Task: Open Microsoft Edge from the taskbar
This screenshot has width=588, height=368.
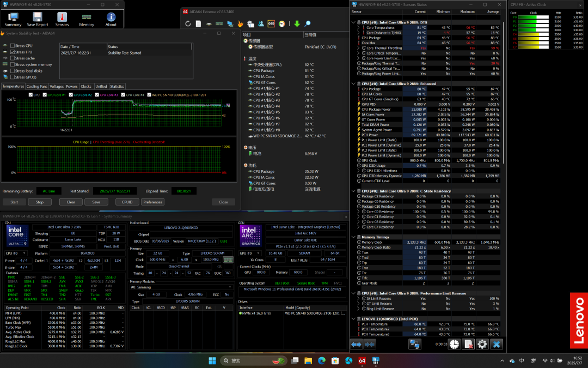Action: [322, 360]
